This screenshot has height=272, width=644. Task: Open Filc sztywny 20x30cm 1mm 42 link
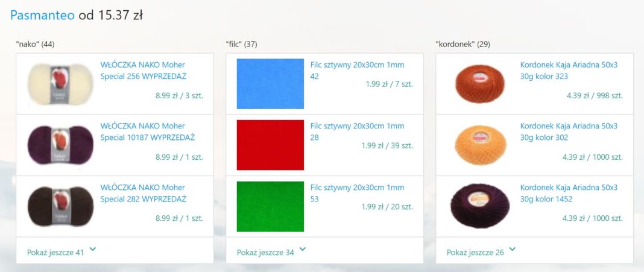[x=357, y=71]
